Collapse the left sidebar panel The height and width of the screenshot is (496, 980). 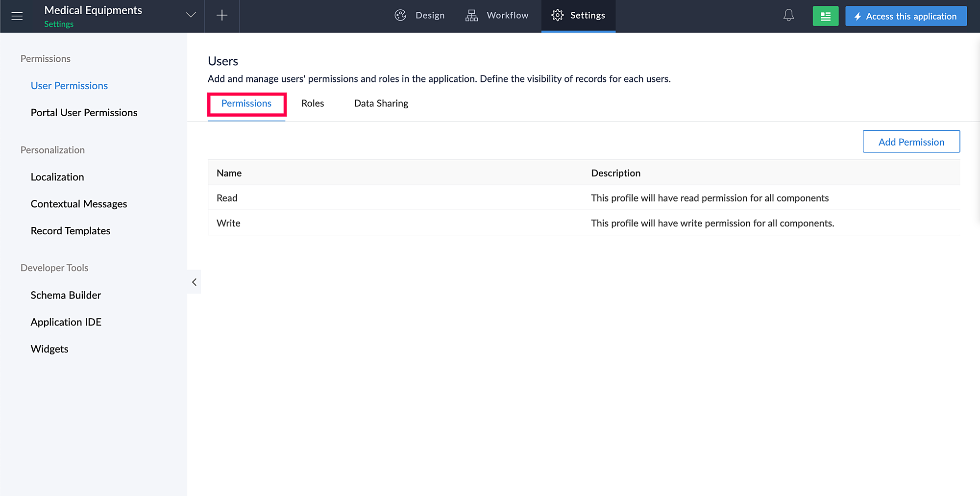click(x=194, y=282)
